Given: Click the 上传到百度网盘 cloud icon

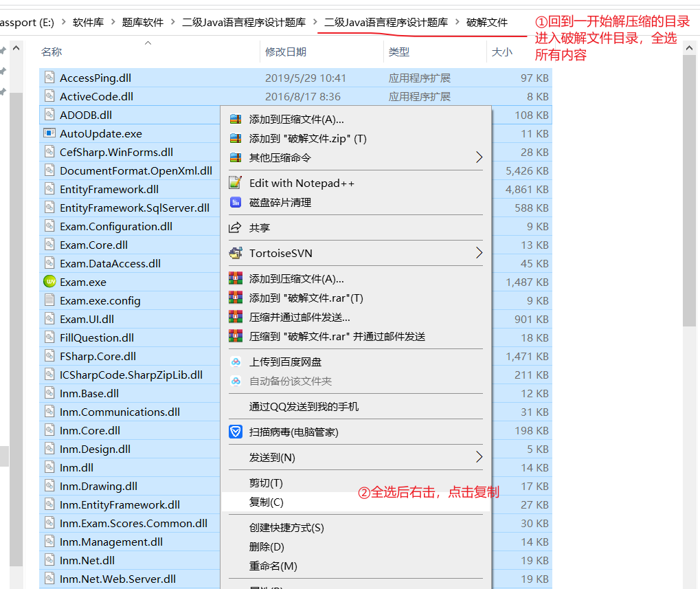Looking at the screenshot, I should 236,362.
